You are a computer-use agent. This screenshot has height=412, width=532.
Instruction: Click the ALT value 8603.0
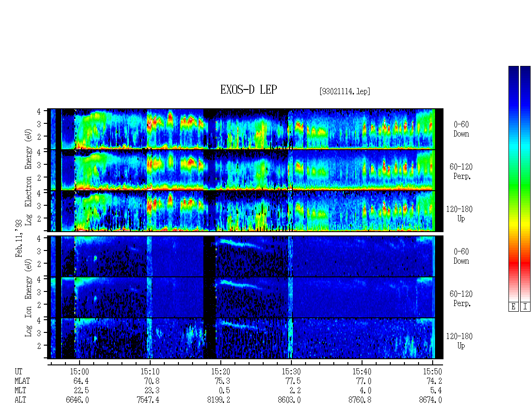click(x=289, y=400)
